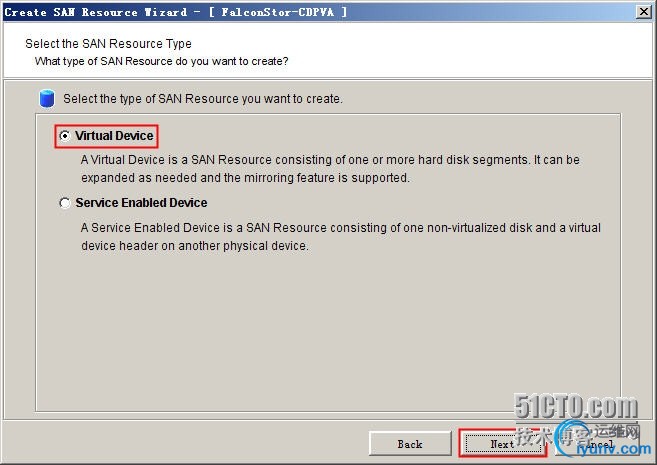The image size is (657, 465).
Task: Click the wizard title bar text FalconStor-CDPVA
Action: click(x=277, y=12)
